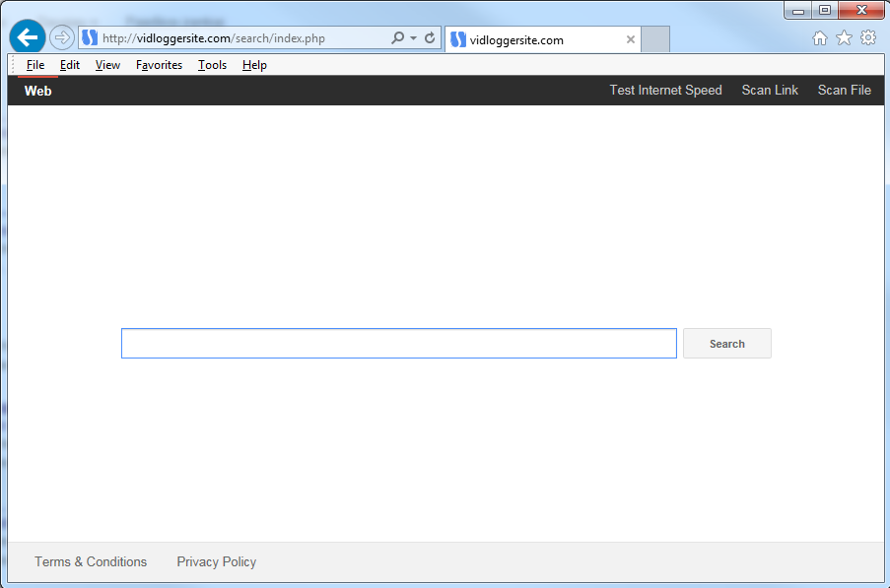Open a new tab with the blank tab button
The image size is (890, 588).
point(655,40)
